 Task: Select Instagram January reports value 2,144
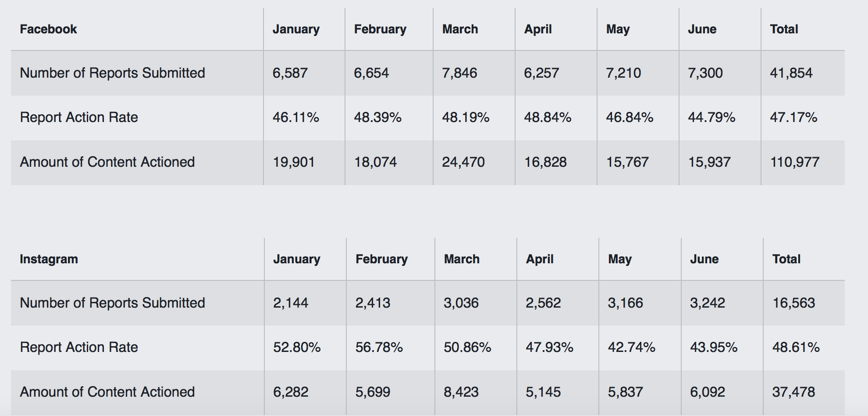(291, 303)
